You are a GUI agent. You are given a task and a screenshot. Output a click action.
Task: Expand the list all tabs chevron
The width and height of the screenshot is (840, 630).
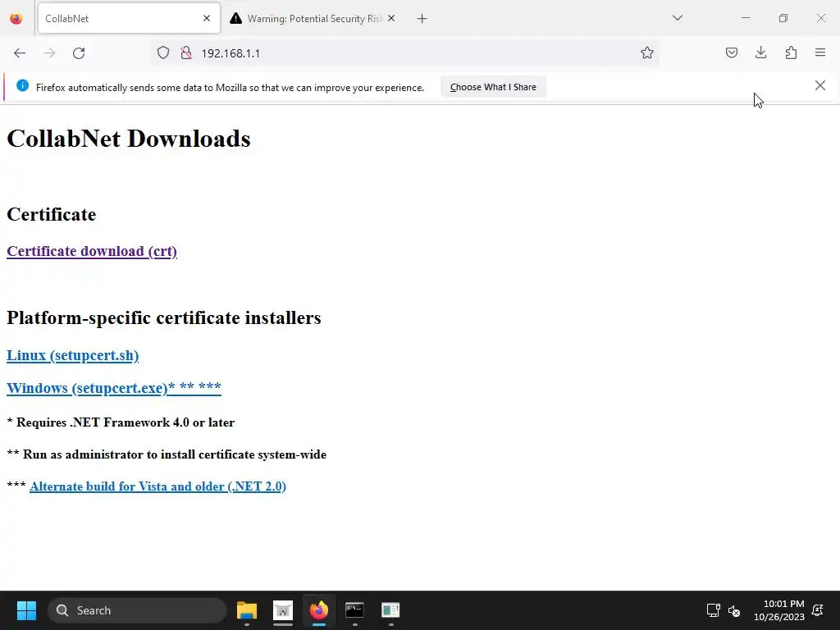677,18
